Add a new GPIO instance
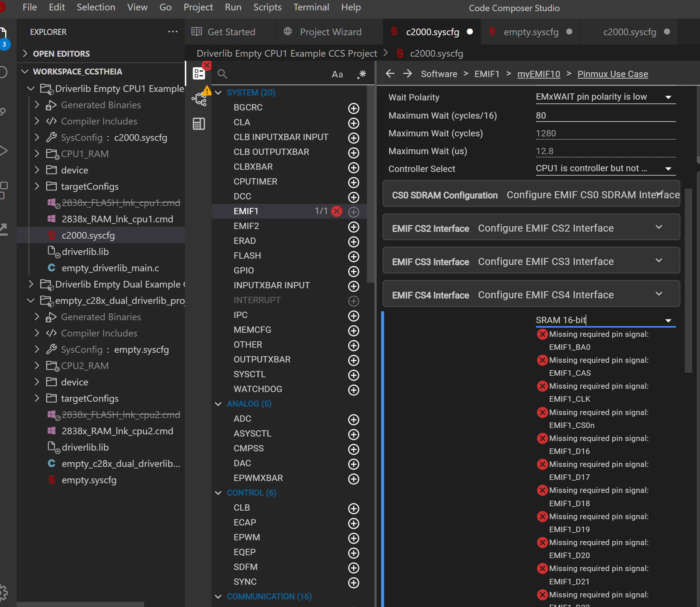 (353, 271)
